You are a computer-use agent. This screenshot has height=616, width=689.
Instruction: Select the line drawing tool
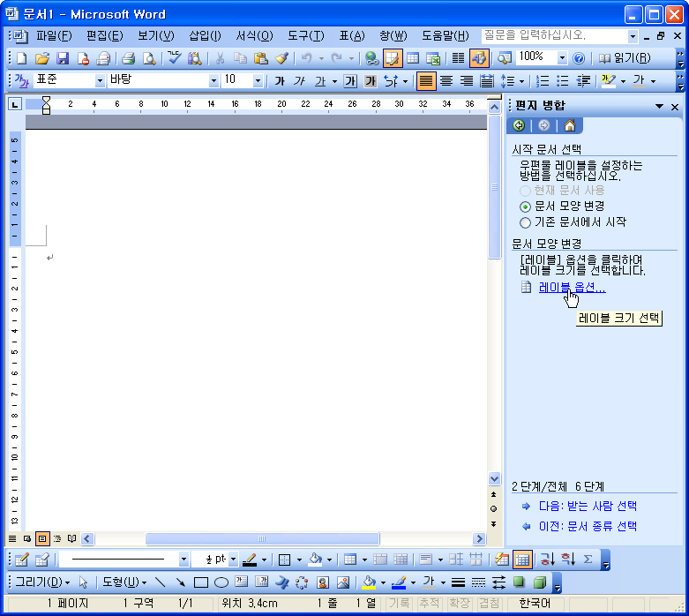(x=161, y=582)
